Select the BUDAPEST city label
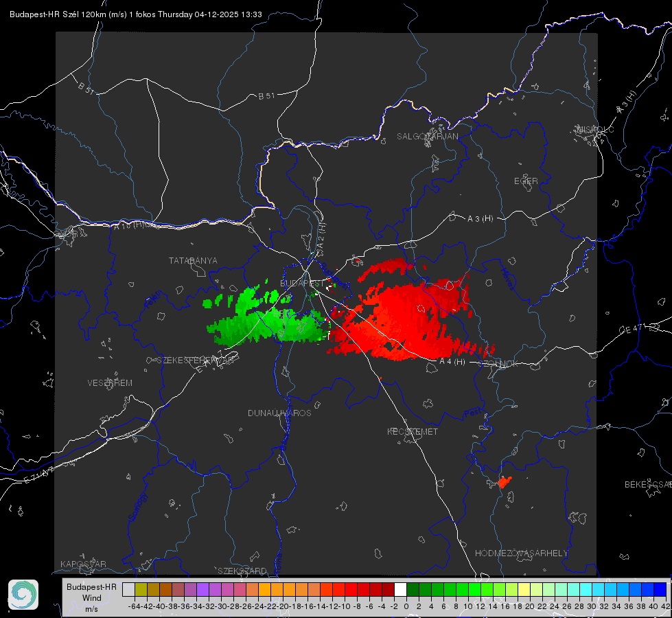The width and height of the screenshot is (672, 618). [x=302, y=283]
